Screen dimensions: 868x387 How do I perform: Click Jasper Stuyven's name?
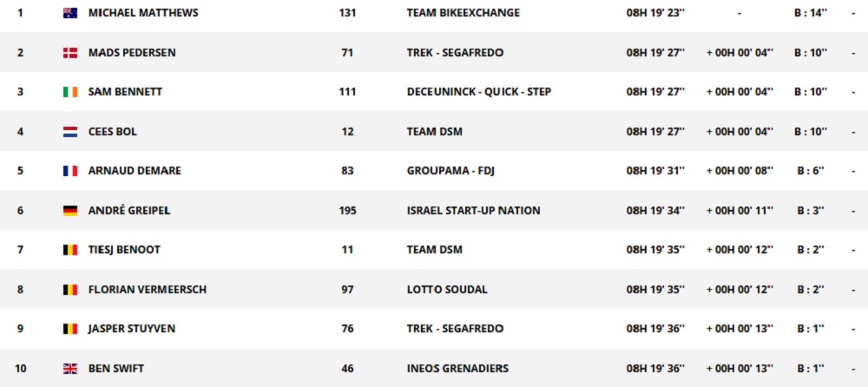[x=130, y=329]
